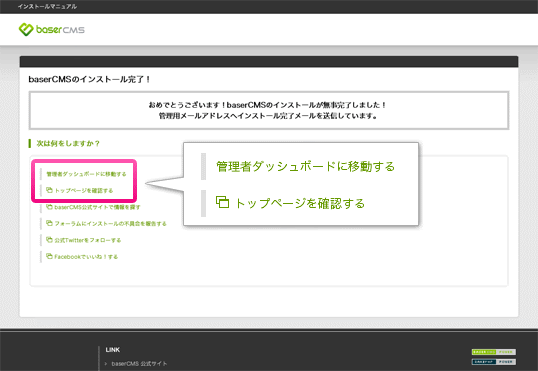This screenshot has width=538, height=371.
Task: Select heading text baserCMSのインストール完了！
Action: (90, 79)
